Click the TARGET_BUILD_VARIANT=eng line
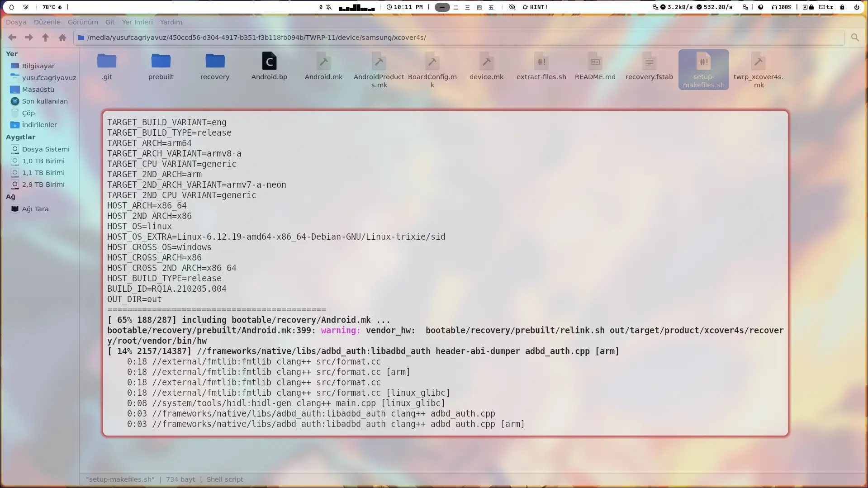This screenshot has height=488, width=868. pos(167,123)
